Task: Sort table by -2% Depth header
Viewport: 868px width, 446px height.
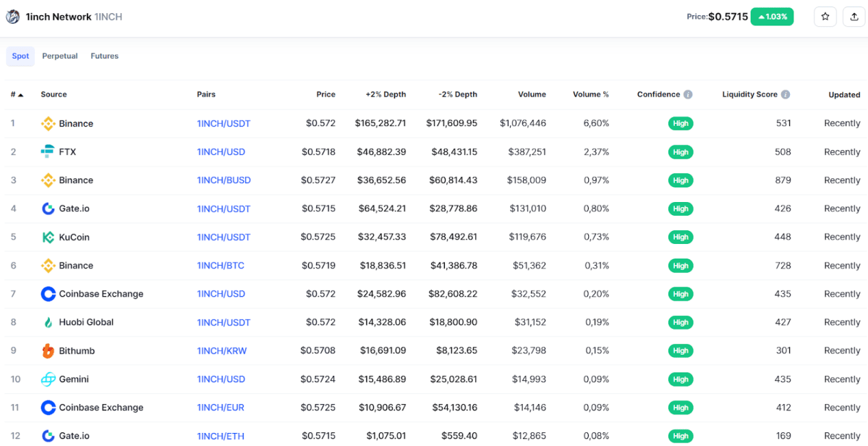Action: [x=458, y=95]
